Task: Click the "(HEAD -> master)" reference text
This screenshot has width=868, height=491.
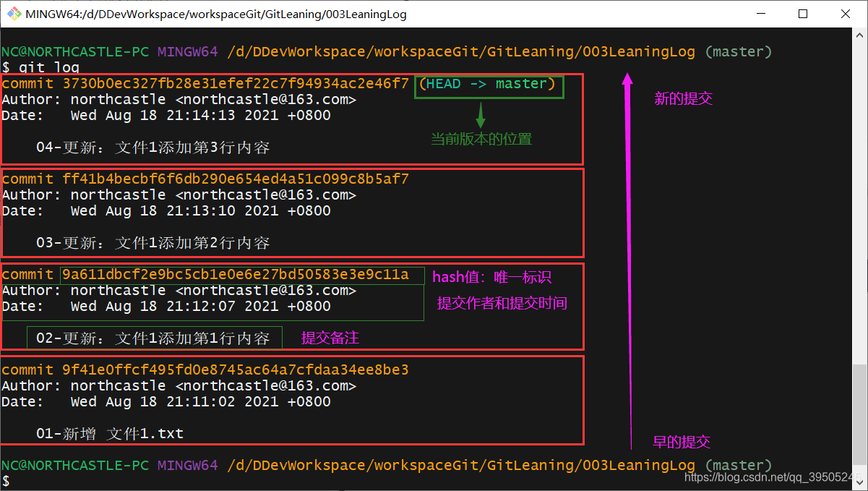Action: 488,84
